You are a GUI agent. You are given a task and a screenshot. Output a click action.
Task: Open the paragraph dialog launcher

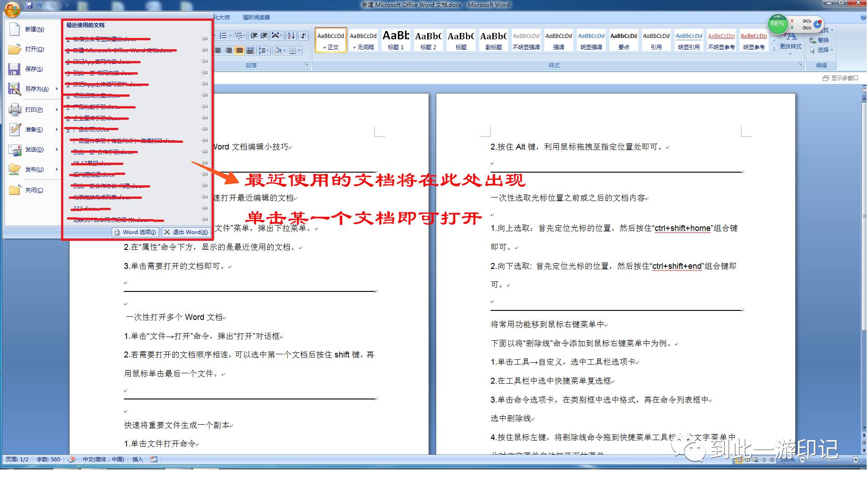pos(307,65)
